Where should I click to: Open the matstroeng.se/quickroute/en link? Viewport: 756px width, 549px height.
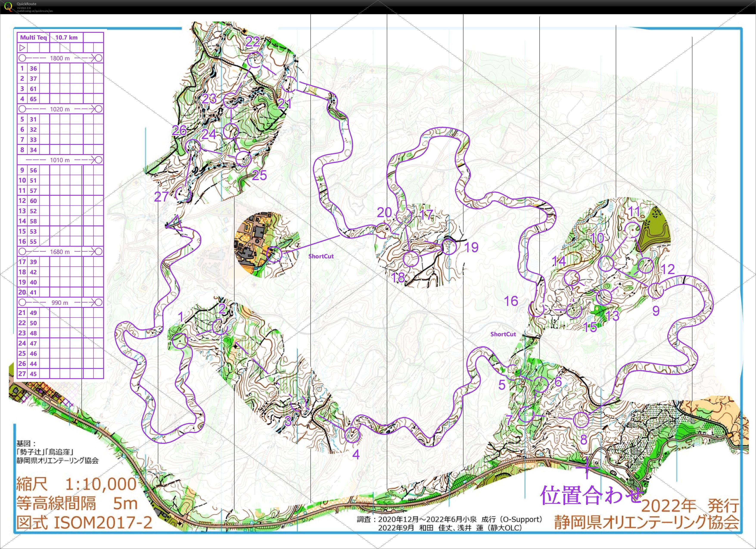35,11
